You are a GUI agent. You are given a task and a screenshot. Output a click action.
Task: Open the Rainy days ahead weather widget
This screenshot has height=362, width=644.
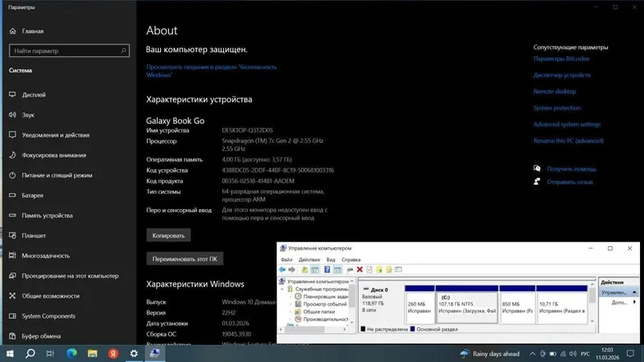(x=489, y=354)
